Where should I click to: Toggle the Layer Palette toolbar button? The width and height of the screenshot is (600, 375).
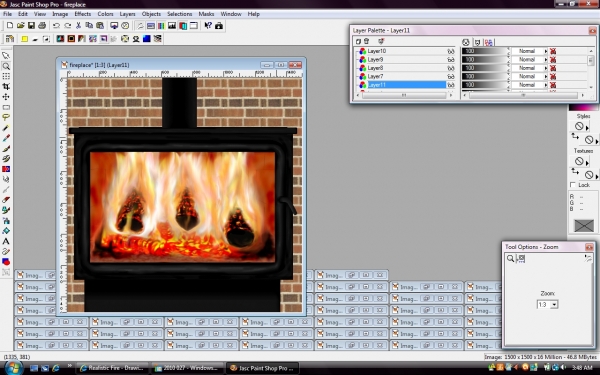(x=183, y=26)
